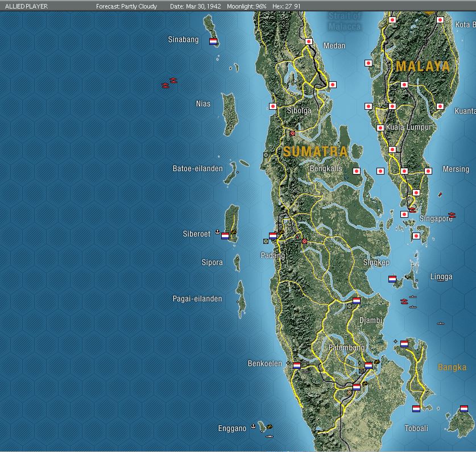Viewport: 476px width, 452px height.
Task: Select the Japanese flag next to Mersing
Action: coord(428,171)
